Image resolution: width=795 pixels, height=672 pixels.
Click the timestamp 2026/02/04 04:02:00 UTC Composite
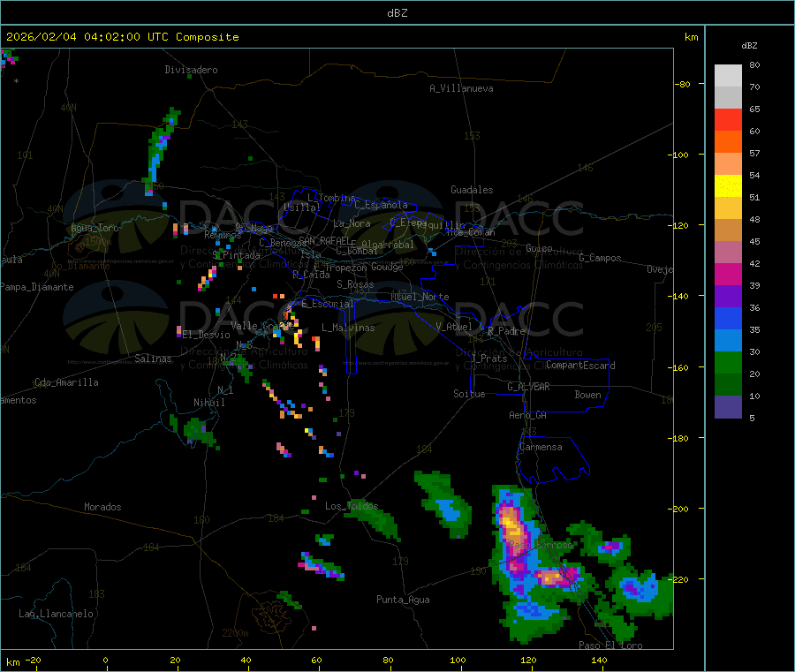(122, 37)
